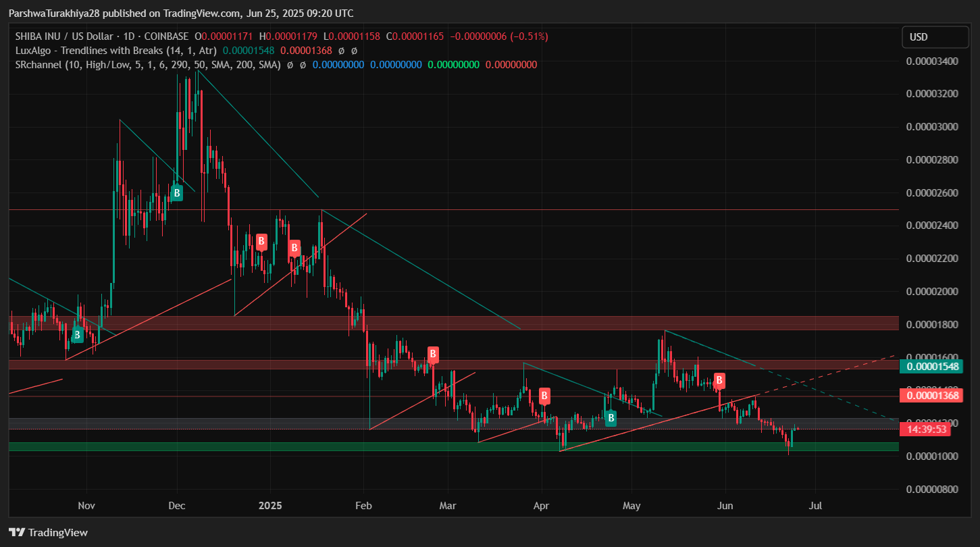Click the green B marker in late October

coord(78,334)
